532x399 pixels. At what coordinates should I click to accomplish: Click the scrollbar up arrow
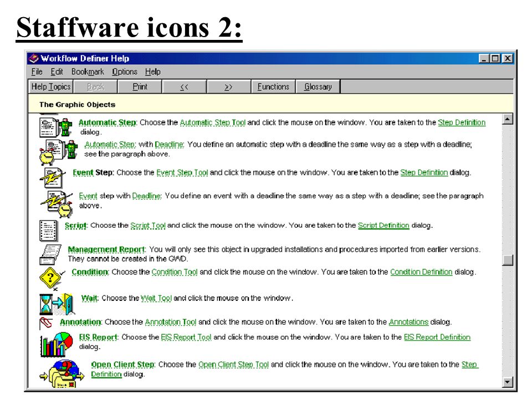coord(507,119)
